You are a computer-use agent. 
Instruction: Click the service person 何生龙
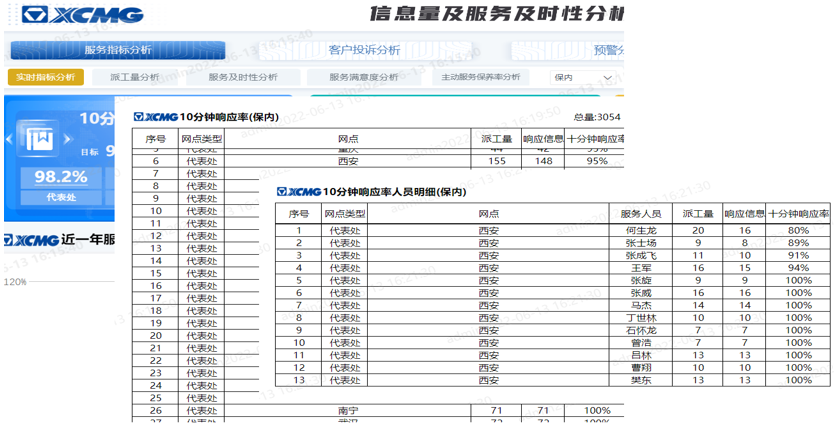[x=641, y=231]
